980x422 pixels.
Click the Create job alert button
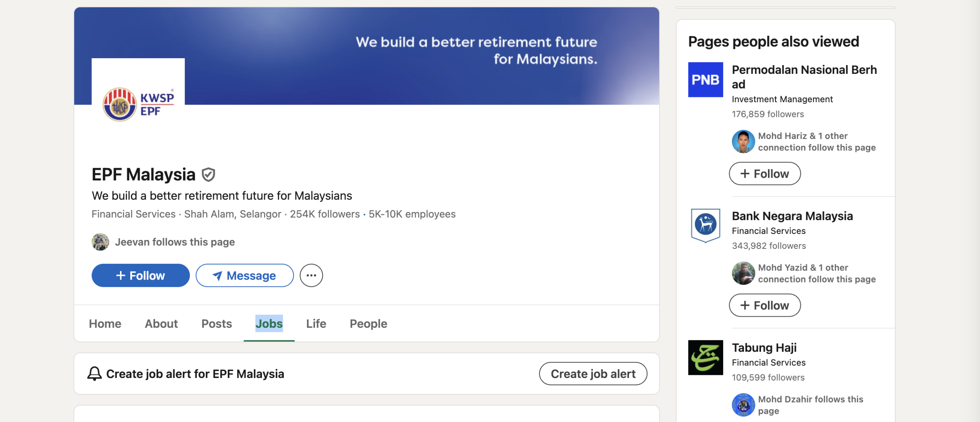[x=593, y=374]
